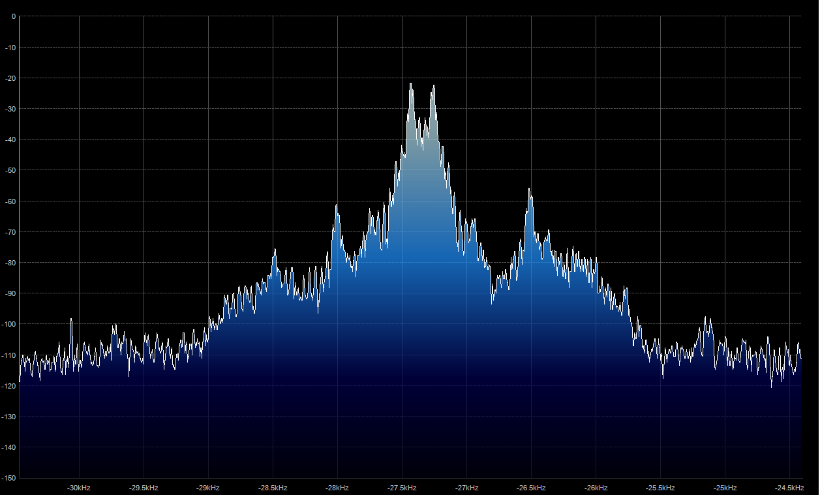Click the -130 dB level axis label
Viewport: 820px width, 504px height.
(x=9, y=416)
